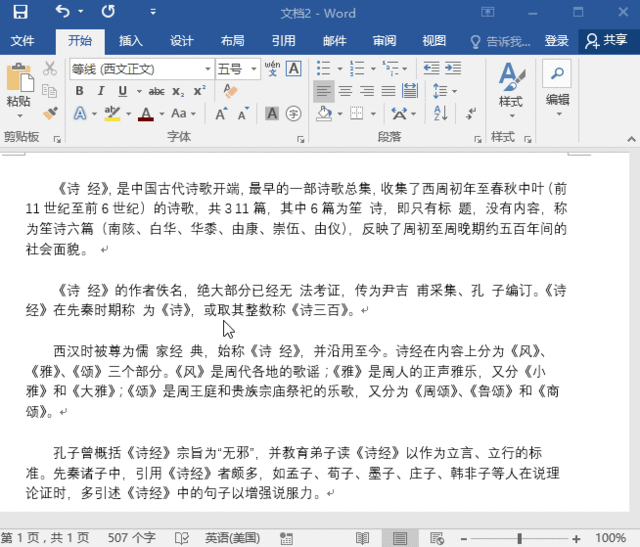
Task: Open the 编辑 editing menu
Action: [557, 89]
